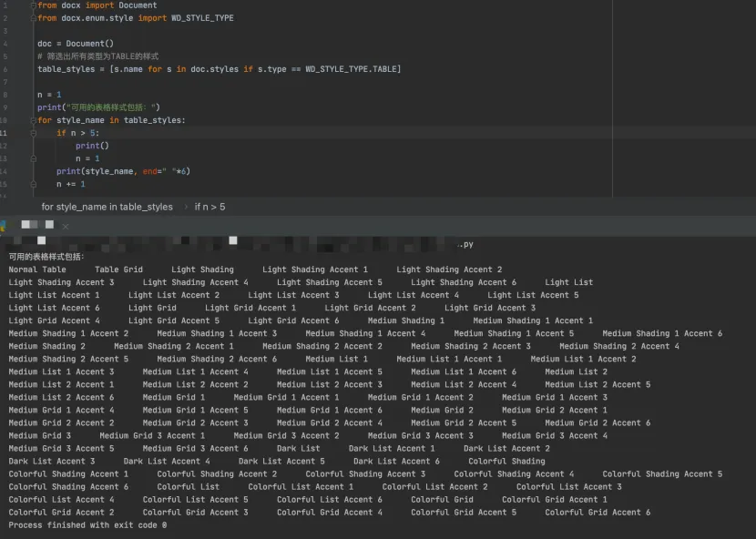Click 'Colorful Shading' without accent in output
Image resolution: width=756 pixels, height=539 pixels.
pos(506,462)
